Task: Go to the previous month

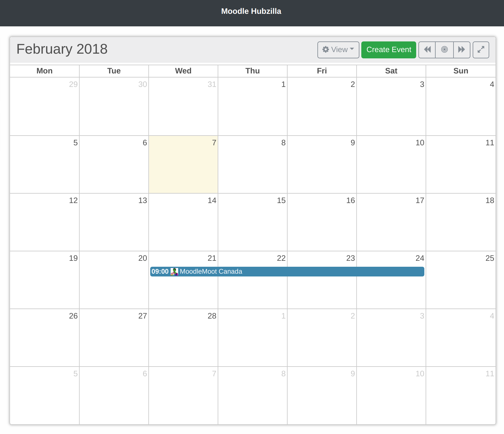Action: coord(427,50)
